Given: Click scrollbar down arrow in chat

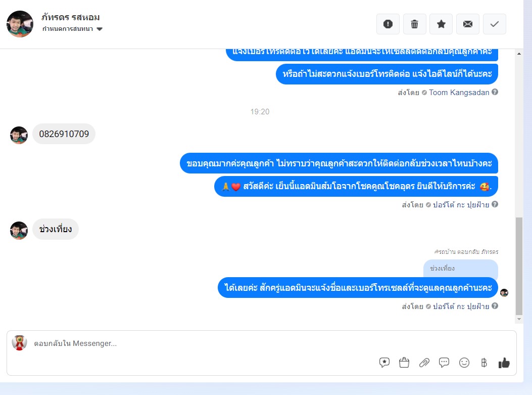Looking at the screenshot, I should pyautogui.click(x=519, y=319).
